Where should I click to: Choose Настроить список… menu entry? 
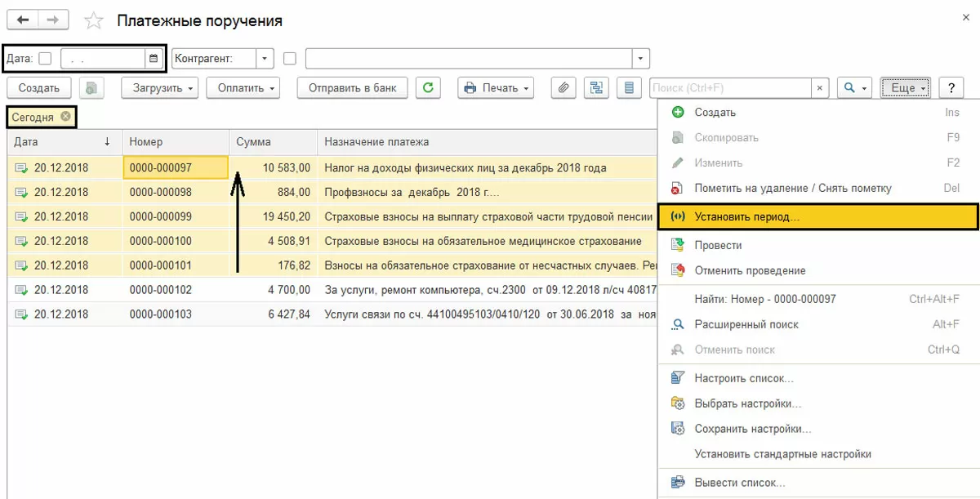[x=818, y=378]
